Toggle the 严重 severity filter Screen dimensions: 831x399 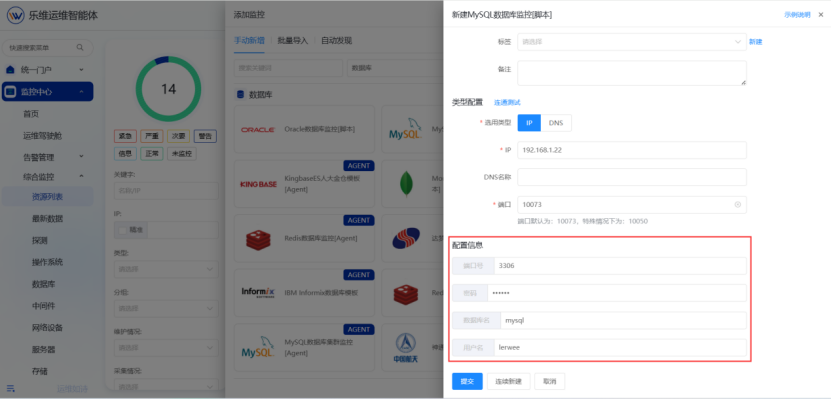click(x=152, y=136)
